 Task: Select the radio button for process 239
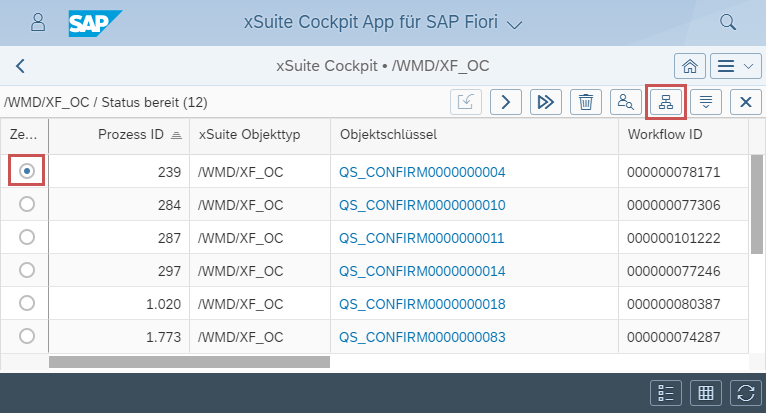pos(27,171)
